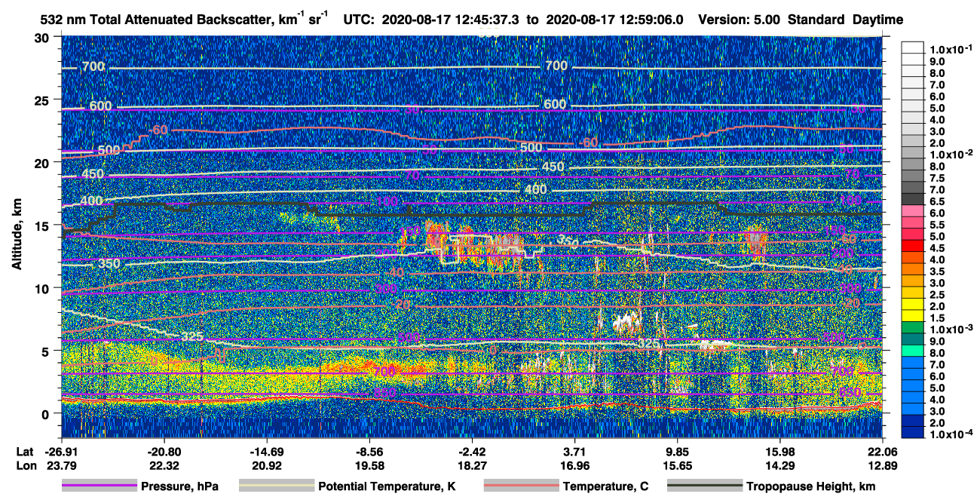Click the red Temperature legend line sample
Image resolution: width=980 pixels, height=503 pixels.
(x=521, y=486)
